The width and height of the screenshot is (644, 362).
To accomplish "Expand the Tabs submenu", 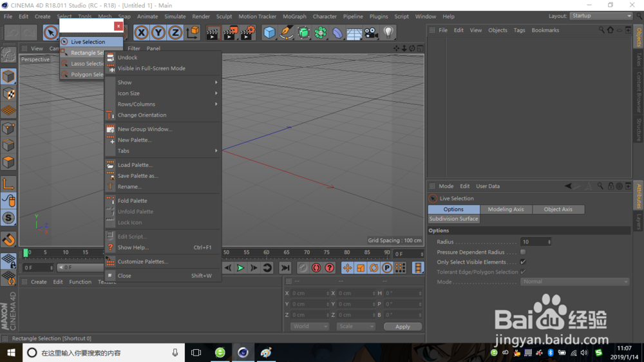I will (164, 151).
